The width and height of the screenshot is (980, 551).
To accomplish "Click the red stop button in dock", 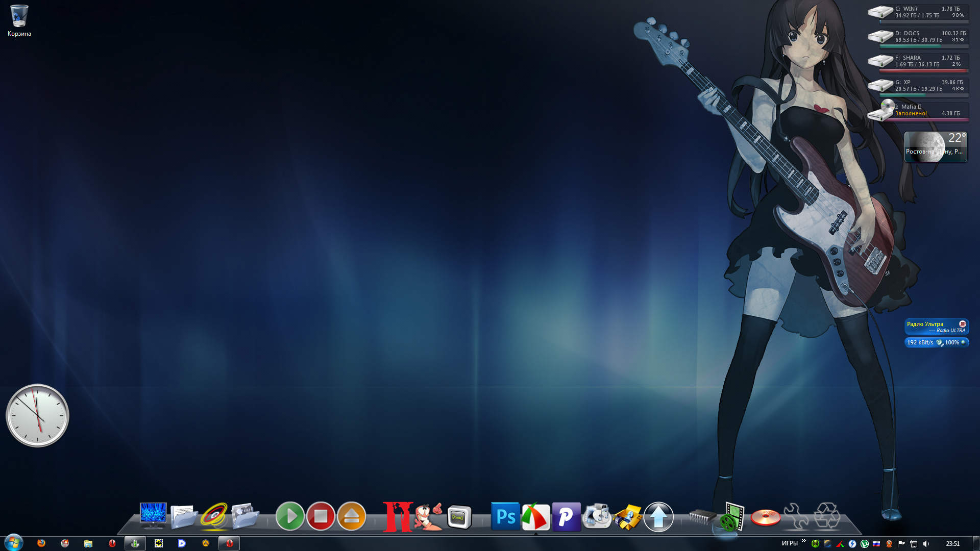I will [321, 516].
